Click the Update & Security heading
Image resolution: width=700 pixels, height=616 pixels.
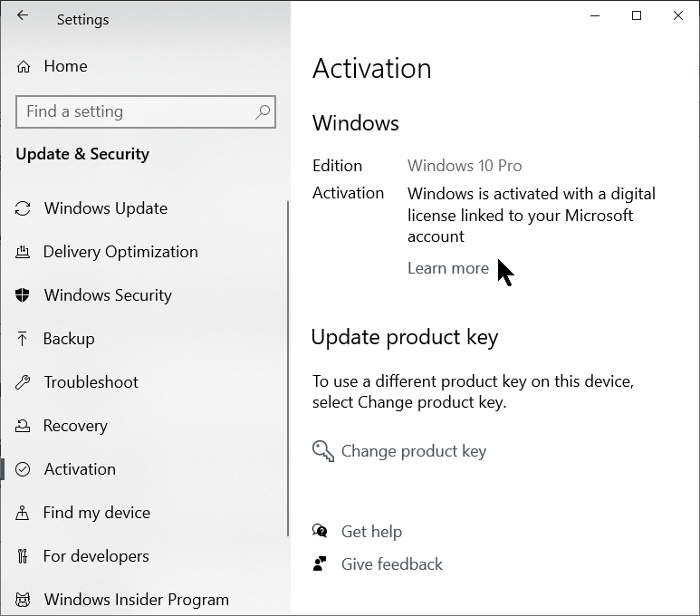83,154
